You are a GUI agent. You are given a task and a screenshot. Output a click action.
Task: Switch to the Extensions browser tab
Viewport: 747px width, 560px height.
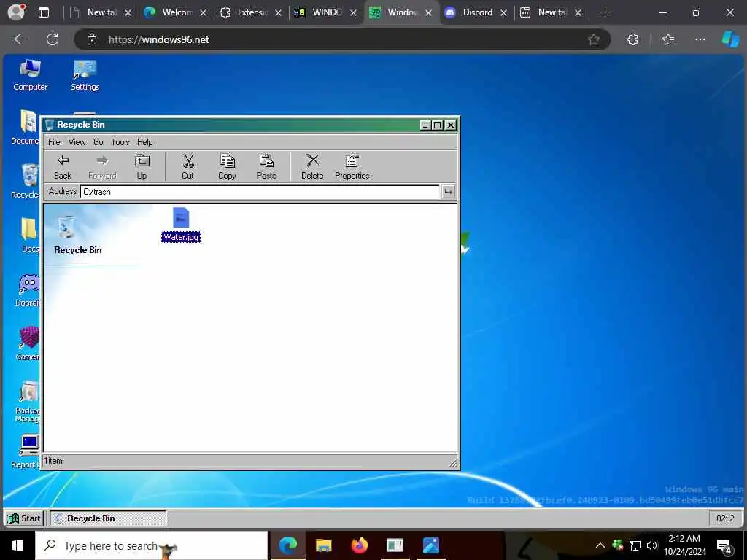coord(252,12)
